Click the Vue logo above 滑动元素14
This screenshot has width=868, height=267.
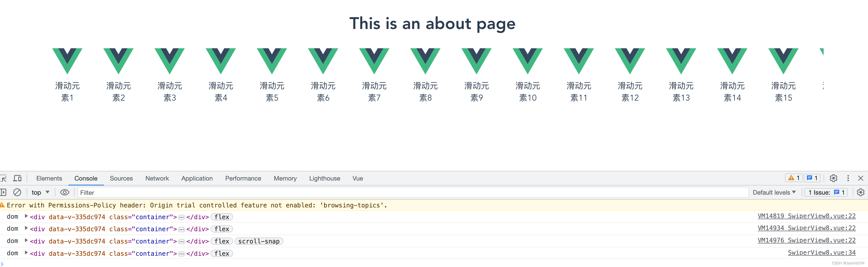click(x=732, y=61)
